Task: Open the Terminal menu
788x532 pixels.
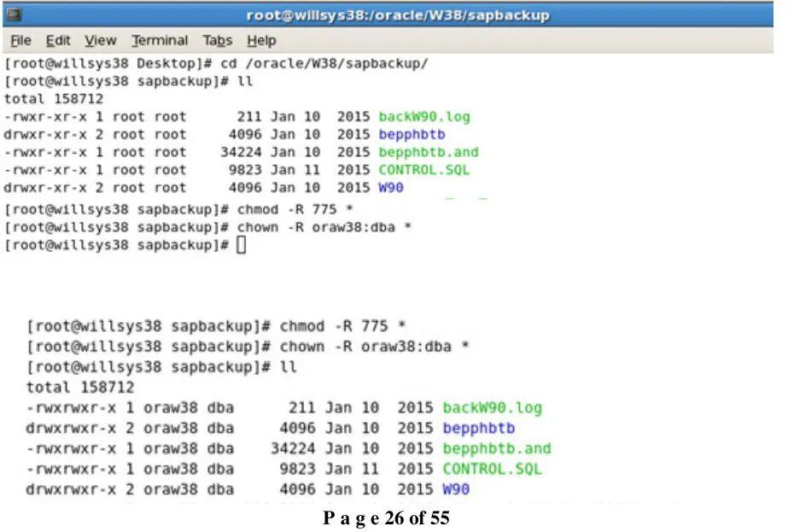Action: click(x=159, y=40)
